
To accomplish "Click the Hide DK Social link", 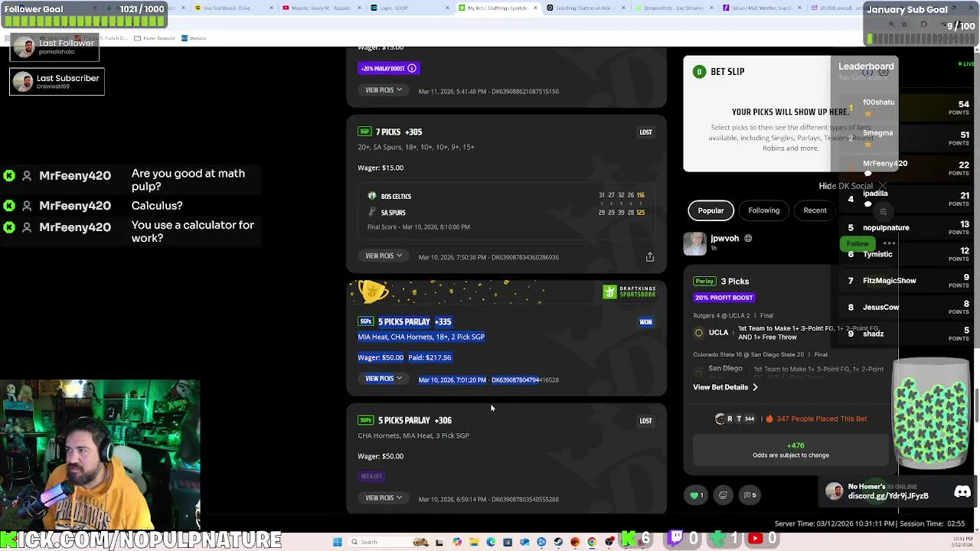I will click(845, 186).
